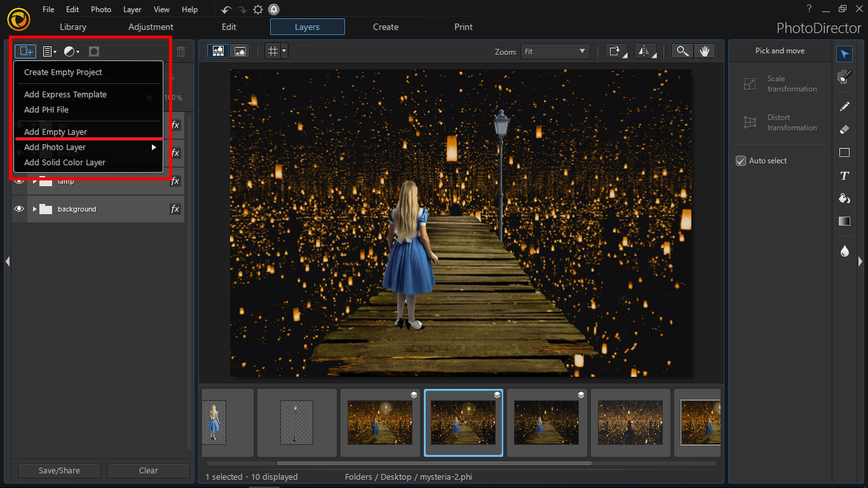Click the trash delete layer icon

point(181,51)
